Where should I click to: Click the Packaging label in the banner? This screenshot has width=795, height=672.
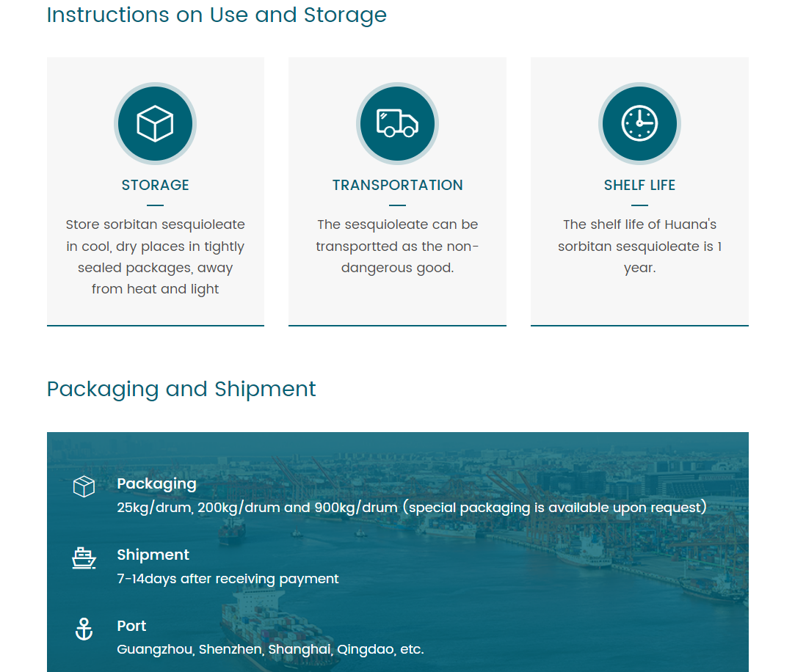(x=156, y=483)
